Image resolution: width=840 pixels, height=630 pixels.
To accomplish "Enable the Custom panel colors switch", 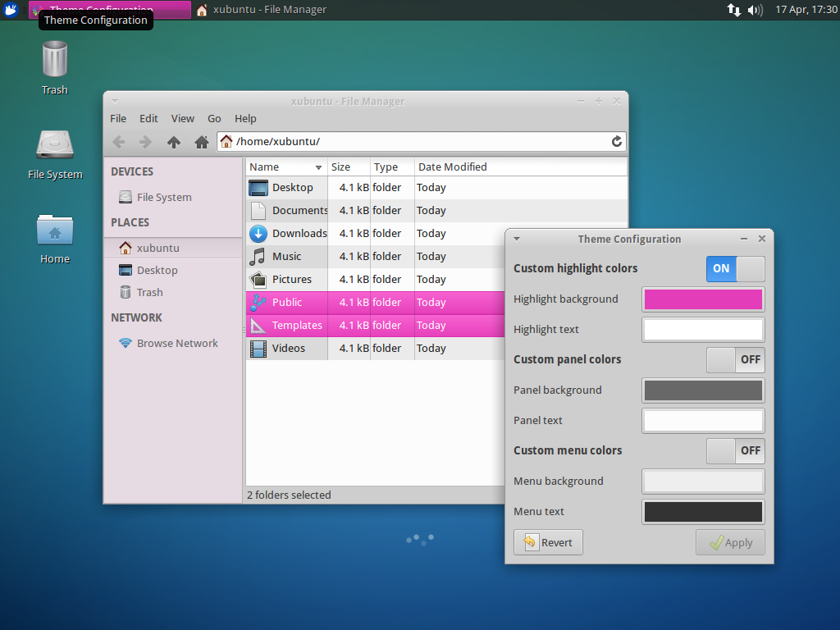I will pyautogui.click(x=735, y=359).
